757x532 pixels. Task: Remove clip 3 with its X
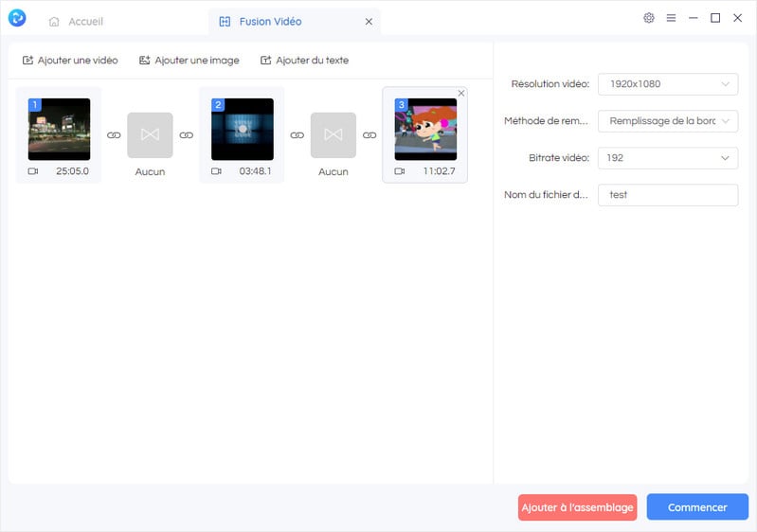(x=461, y=93)
